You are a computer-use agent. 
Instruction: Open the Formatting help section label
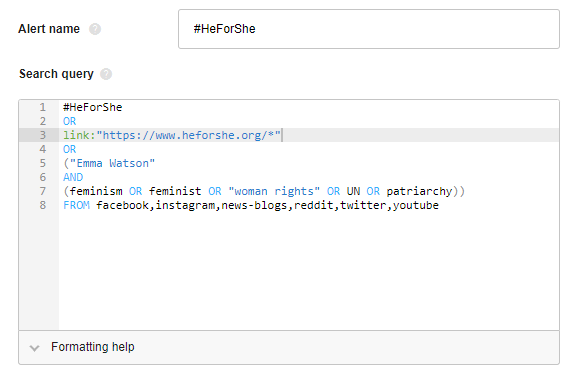click(x=92, y=347)
